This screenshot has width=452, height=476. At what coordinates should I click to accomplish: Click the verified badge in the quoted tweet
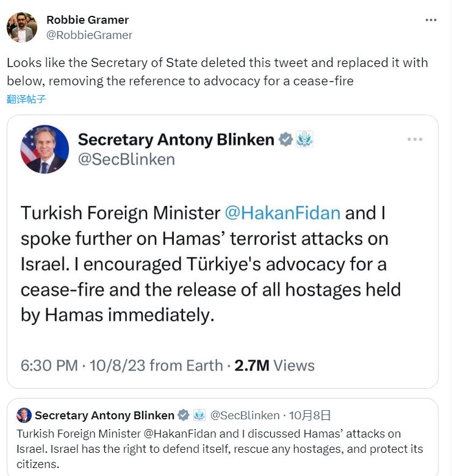(x=183, y=415)
